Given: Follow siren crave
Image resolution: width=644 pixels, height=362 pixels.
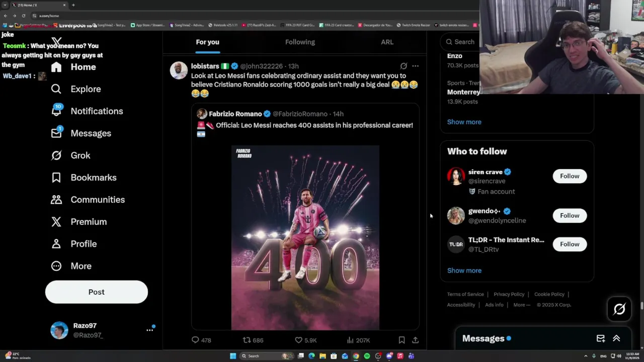Looking at the screenshot, I should 570,176.
